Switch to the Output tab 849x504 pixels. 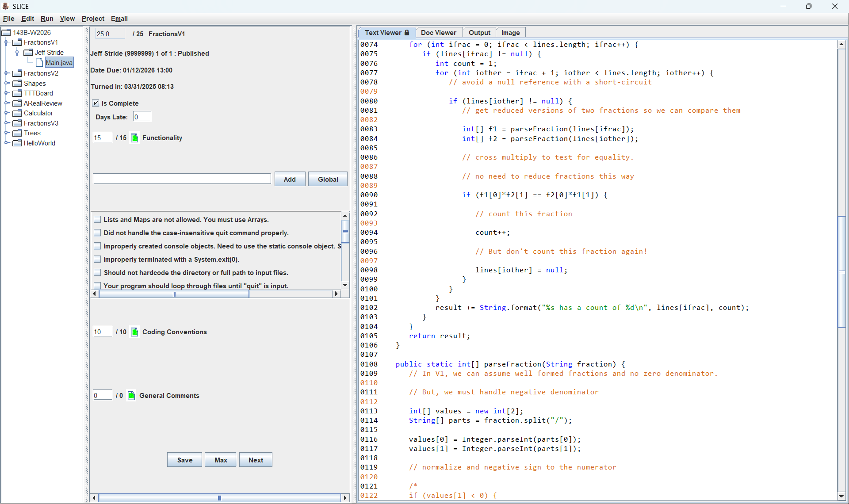(479, 33)
